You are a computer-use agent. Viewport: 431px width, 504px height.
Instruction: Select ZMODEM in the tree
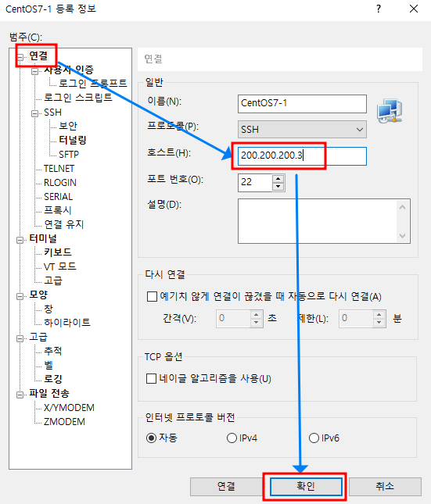pos(64,422)
